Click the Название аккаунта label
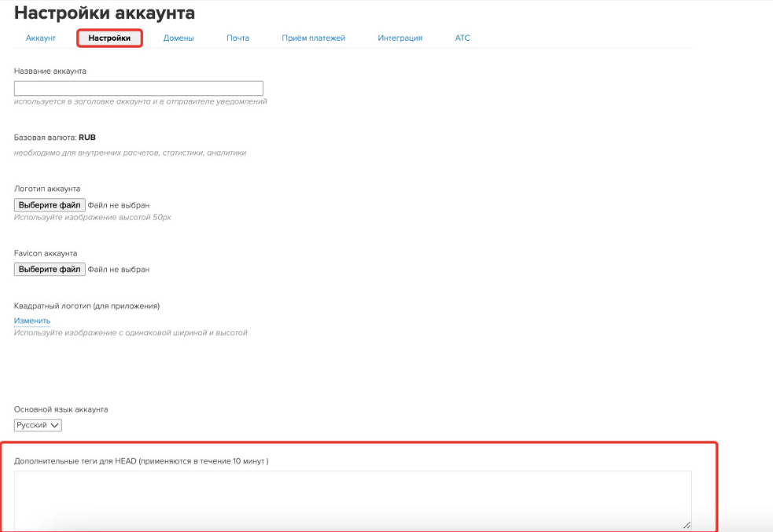This screenshot has height=532, width=773. click(x=50, y=71)
